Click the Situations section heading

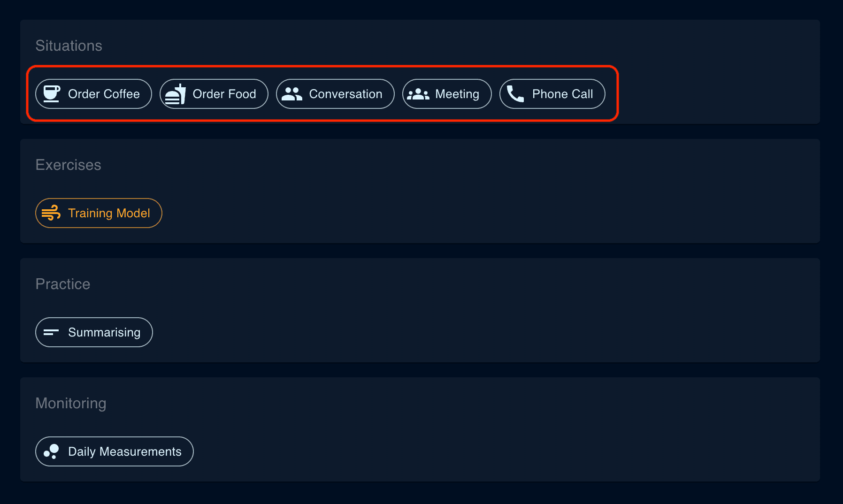click(x=69, y=46)
